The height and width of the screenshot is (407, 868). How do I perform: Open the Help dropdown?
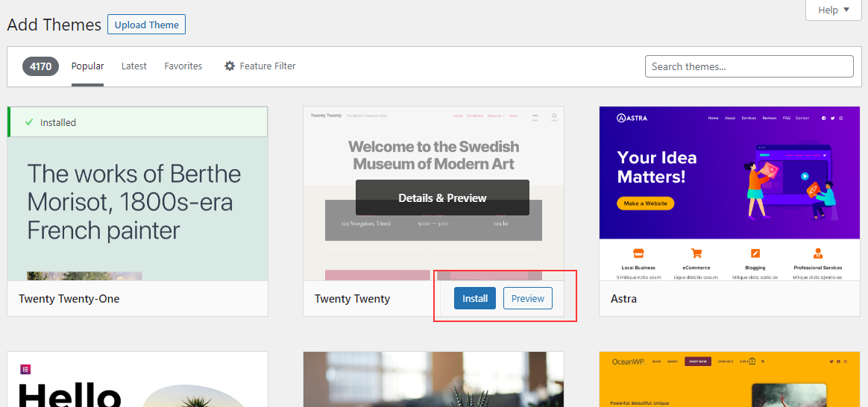point(834,10)
